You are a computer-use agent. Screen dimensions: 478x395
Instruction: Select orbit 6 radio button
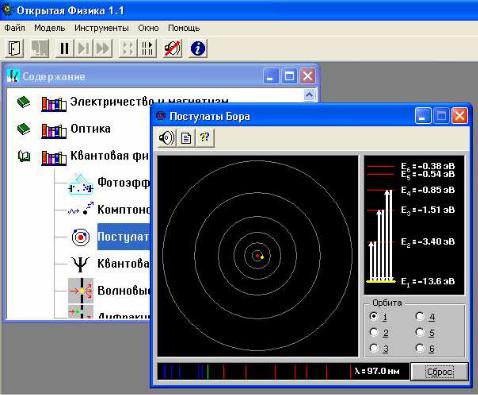pyautogui.click(x=420, y=348)
